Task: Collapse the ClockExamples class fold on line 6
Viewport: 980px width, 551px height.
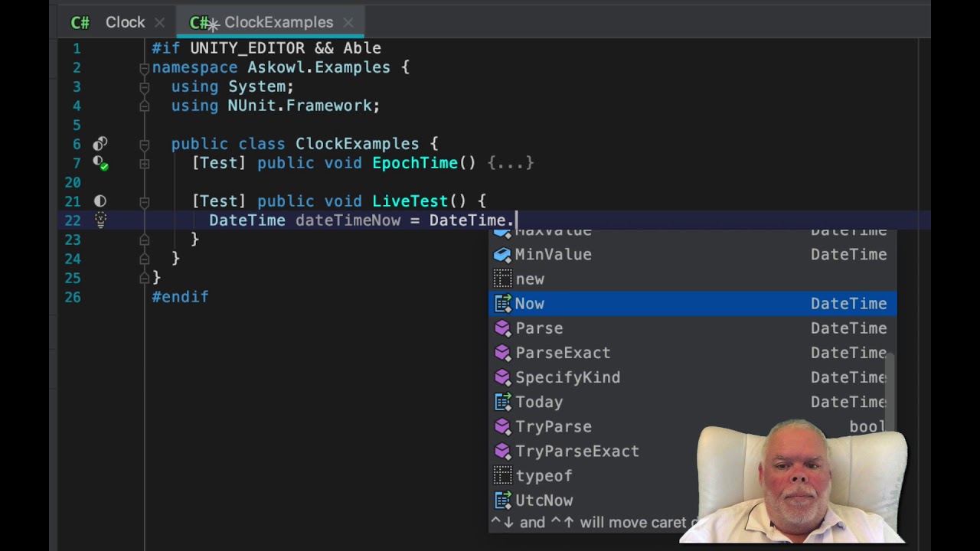Action: [144, 144]
